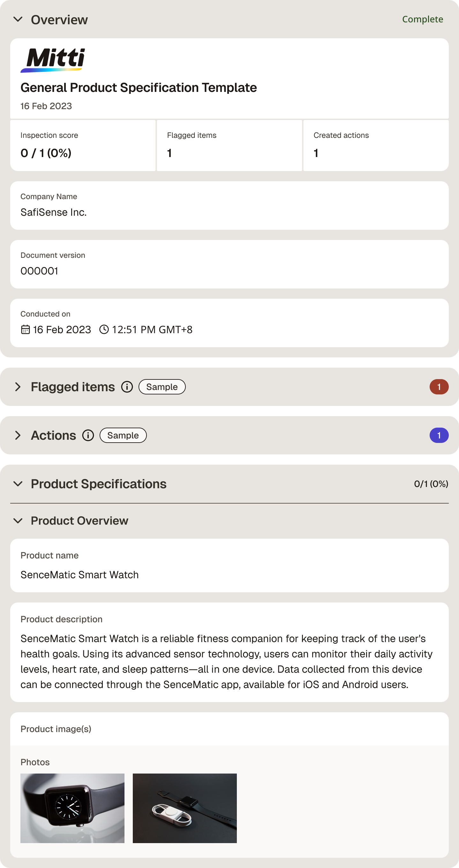Open info icon next to Actions
This screenshot has width=459, height=868.
click(x=88, y=435)
